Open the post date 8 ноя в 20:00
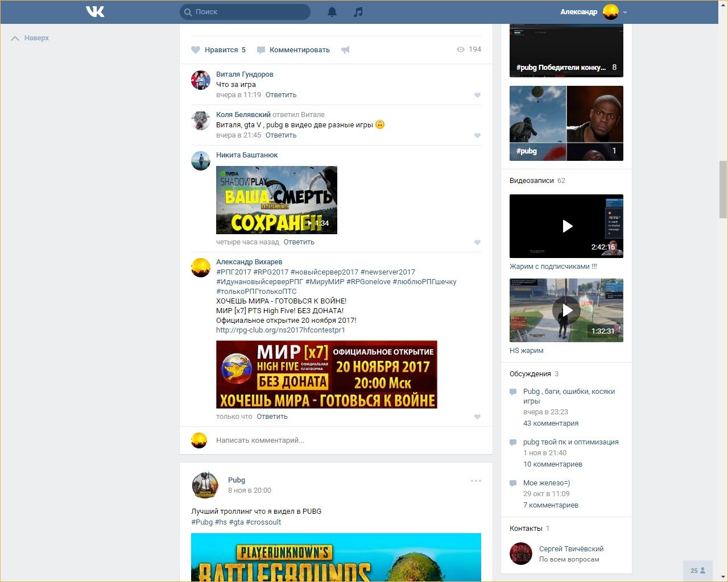Screen dimensions: 728x582 click(x=250, y=490)
